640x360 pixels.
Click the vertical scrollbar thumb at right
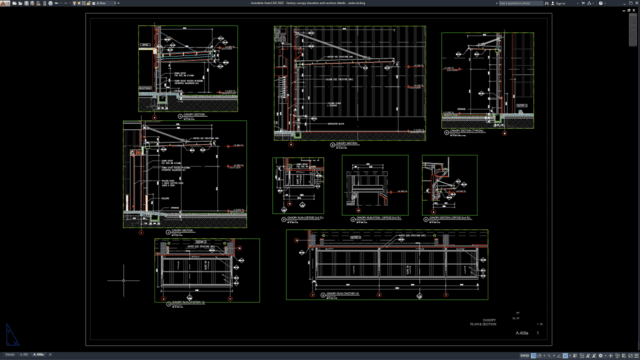pos(633,30)
